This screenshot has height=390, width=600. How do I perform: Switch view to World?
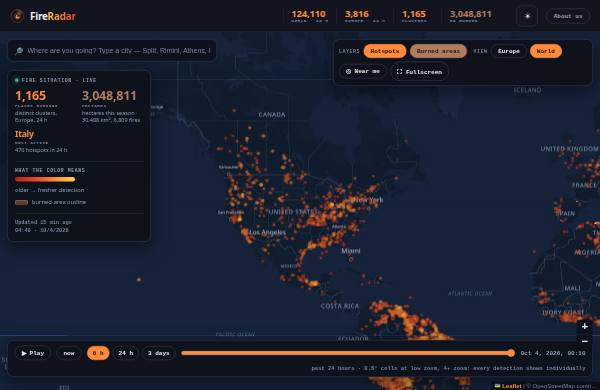click(546, 51)
